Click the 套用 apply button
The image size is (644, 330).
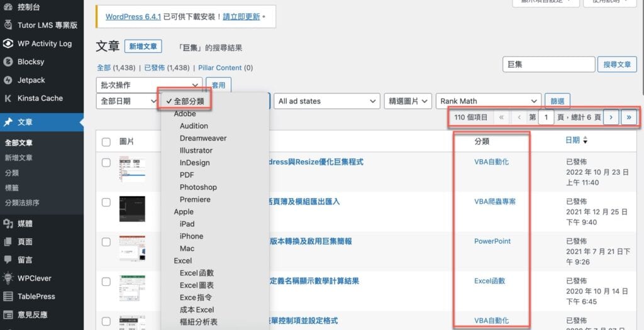click(x=218, y=85)
